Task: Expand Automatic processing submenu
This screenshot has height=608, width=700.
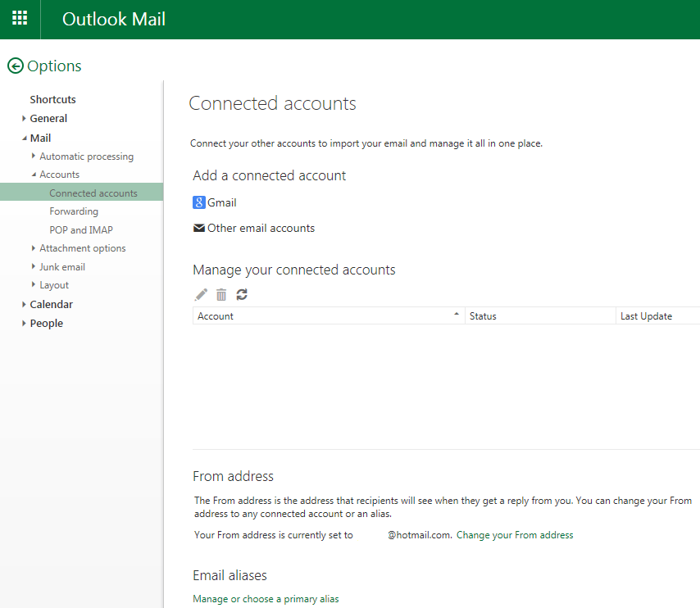Action: point(34,156)
